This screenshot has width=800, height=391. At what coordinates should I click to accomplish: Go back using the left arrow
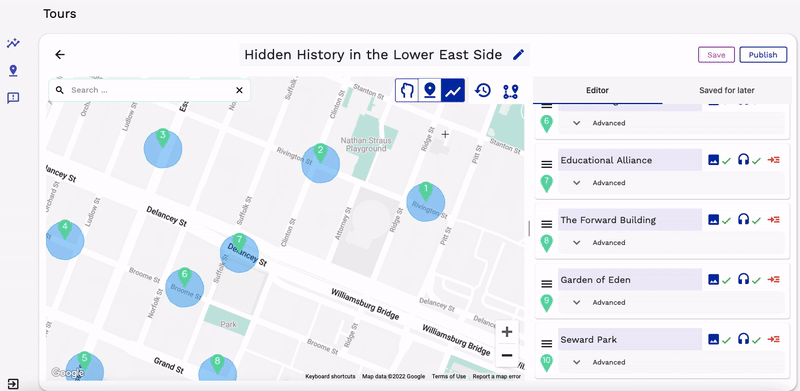(x=60, y=55)
